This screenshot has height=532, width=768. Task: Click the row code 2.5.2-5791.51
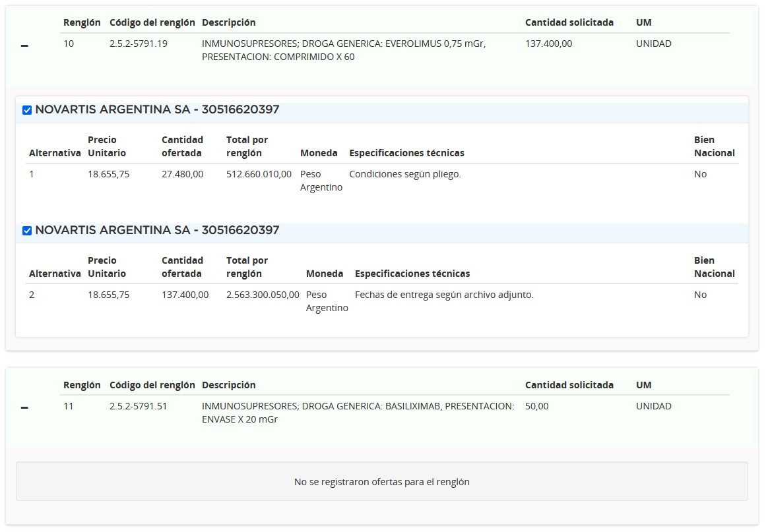click(x=138, y=406)
